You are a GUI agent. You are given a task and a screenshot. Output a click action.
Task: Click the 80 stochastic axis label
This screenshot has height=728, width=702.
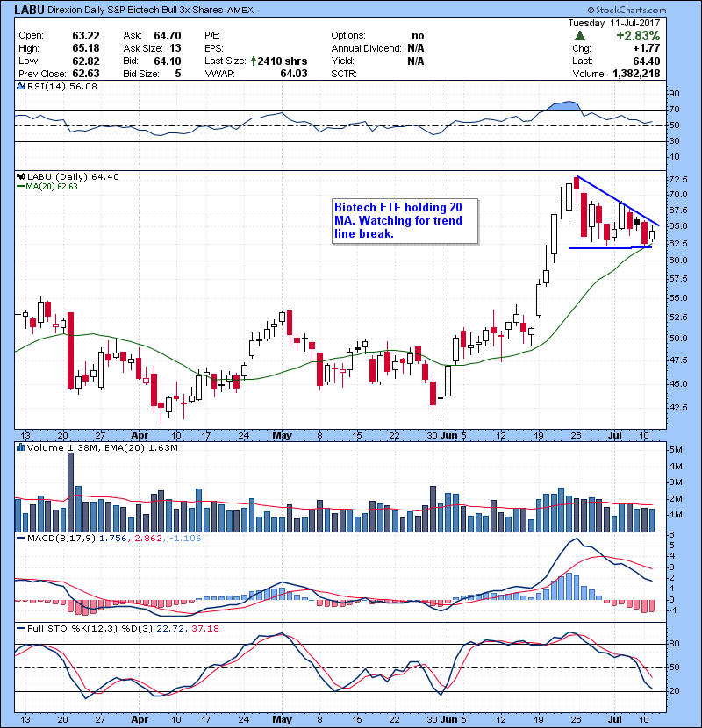674,644
